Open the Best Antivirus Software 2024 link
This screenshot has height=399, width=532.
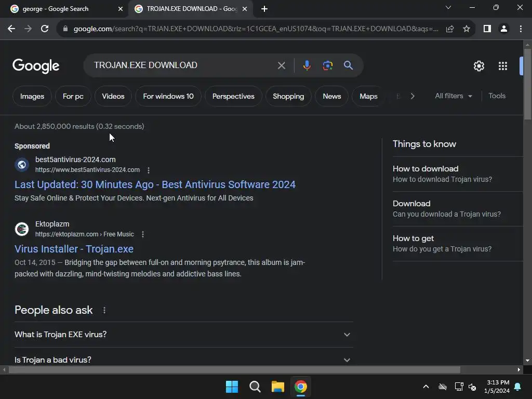[155, 184]
